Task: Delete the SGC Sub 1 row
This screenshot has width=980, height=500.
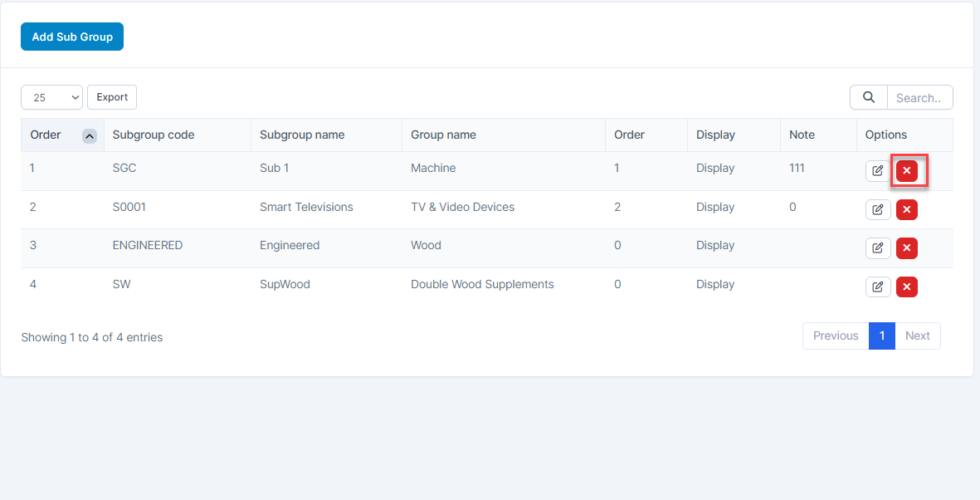Action: pos(907,171)
